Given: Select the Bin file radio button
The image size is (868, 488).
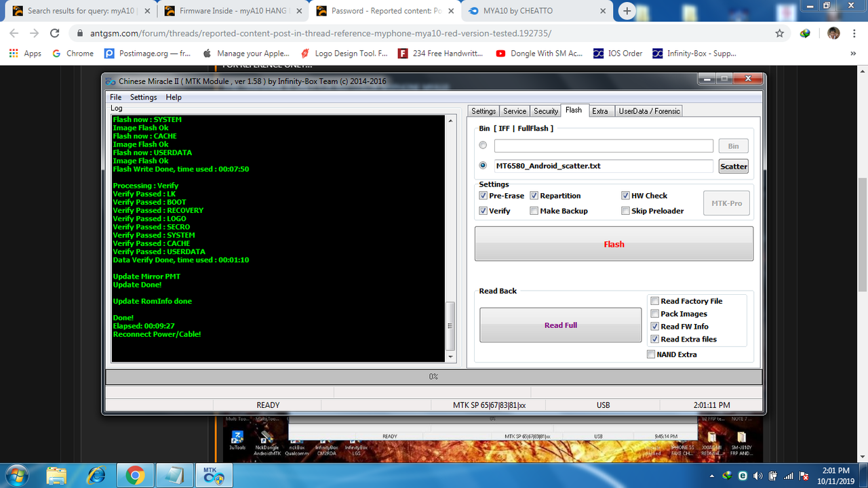Looking at the screenshot, I should (x=483, y=145).
